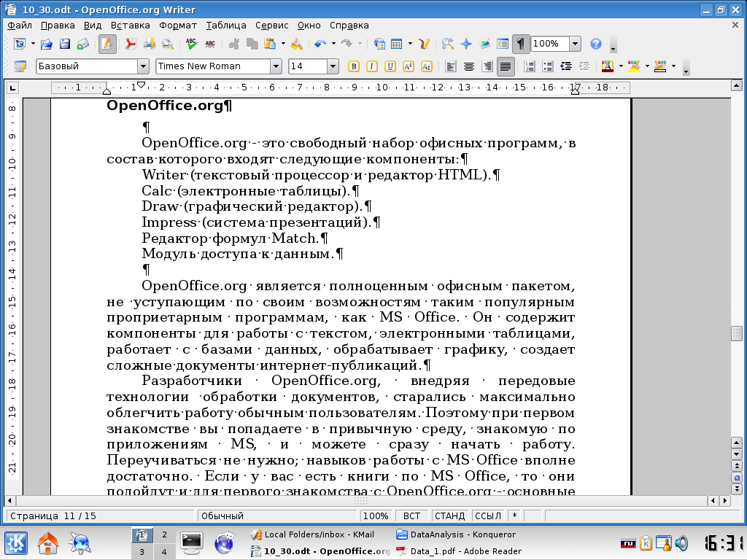Click the 100% zoom status field

pyautogui.click(x=376, y=516)
